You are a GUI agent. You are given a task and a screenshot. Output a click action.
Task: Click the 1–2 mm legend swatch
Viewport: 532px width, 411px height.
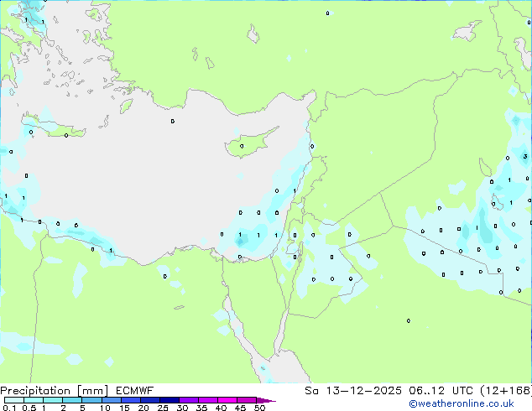(x=53, y=400)
